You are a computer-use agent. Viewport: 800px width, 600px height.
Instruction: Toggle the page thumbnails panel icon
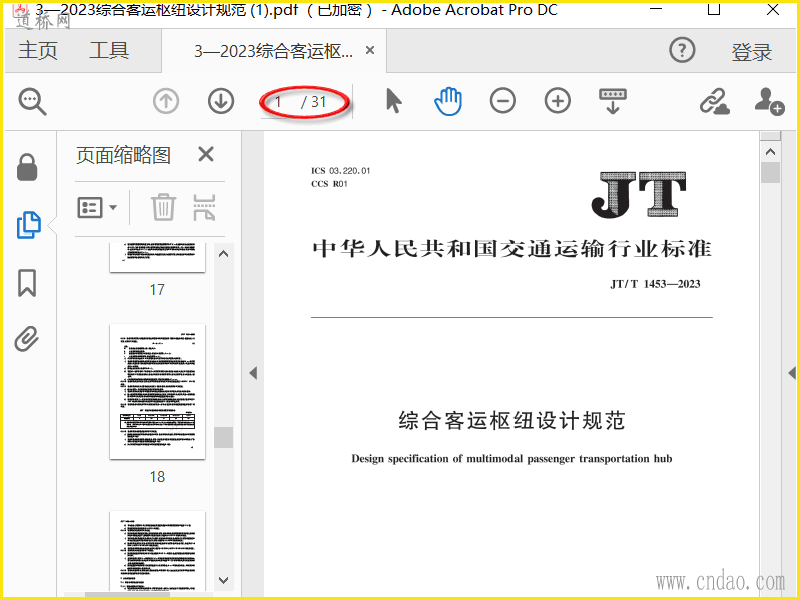click(29, 224)
